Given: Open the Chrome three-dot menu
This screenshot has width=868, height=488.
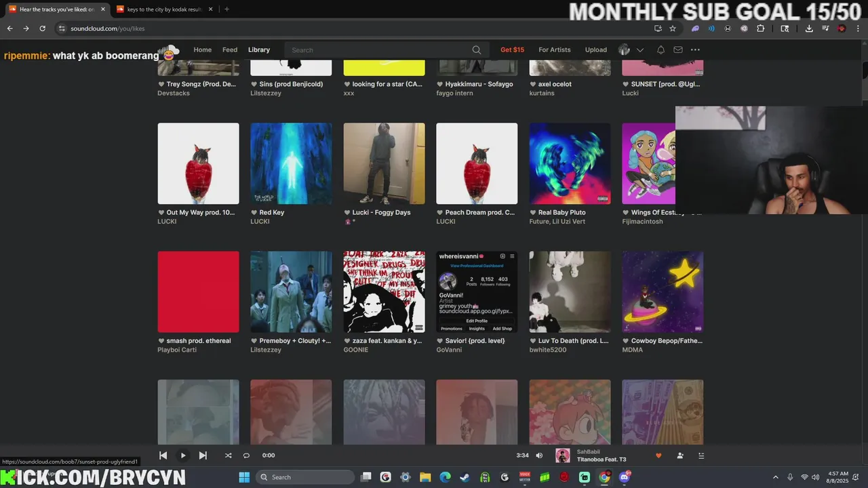Looking at the screenshot, I should 857,28.
